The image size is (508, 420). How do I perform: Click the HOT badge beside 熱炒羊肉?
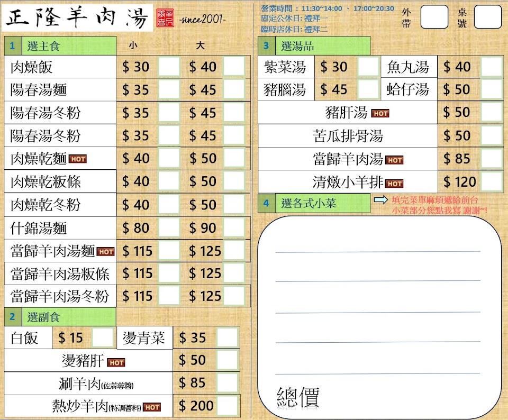(152, 407)
